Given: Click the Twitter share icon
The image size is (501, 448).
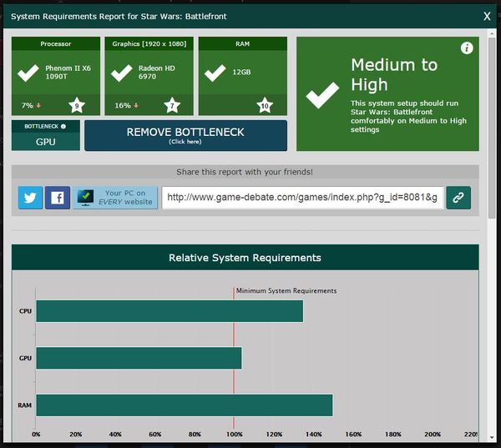Looking at the screenshot, I should [30, 198].
